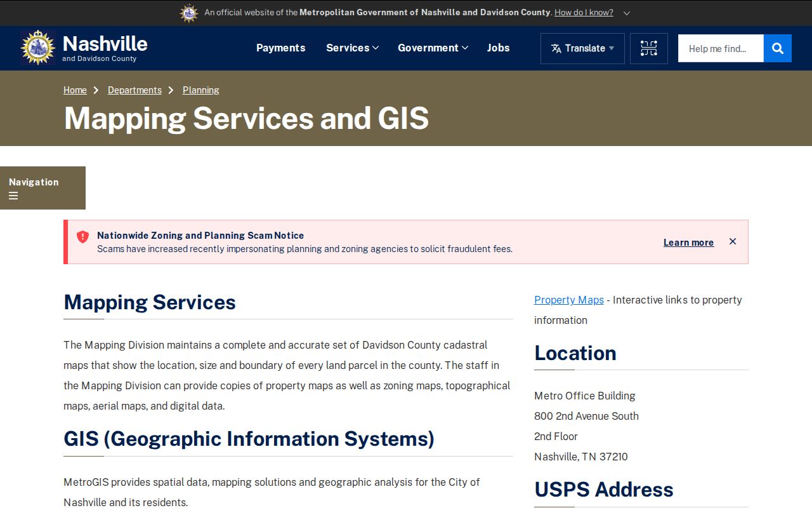Click the GIS (Geographic Information Systems) heading
Viewport: 812px width, 508px height.
click(249, 439)
